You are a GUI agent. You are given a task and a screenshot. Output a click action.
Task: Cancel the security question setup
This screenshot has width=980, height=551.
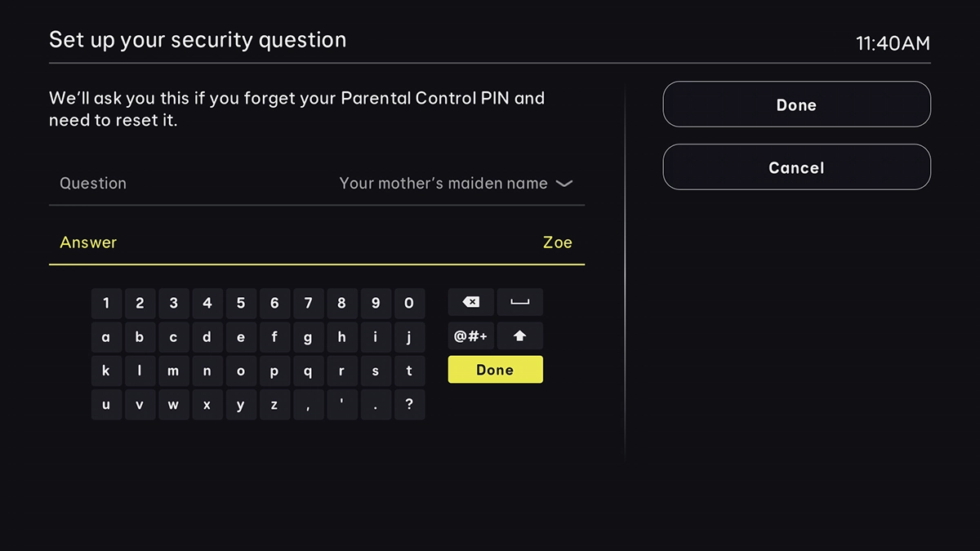tap(796, 167)
